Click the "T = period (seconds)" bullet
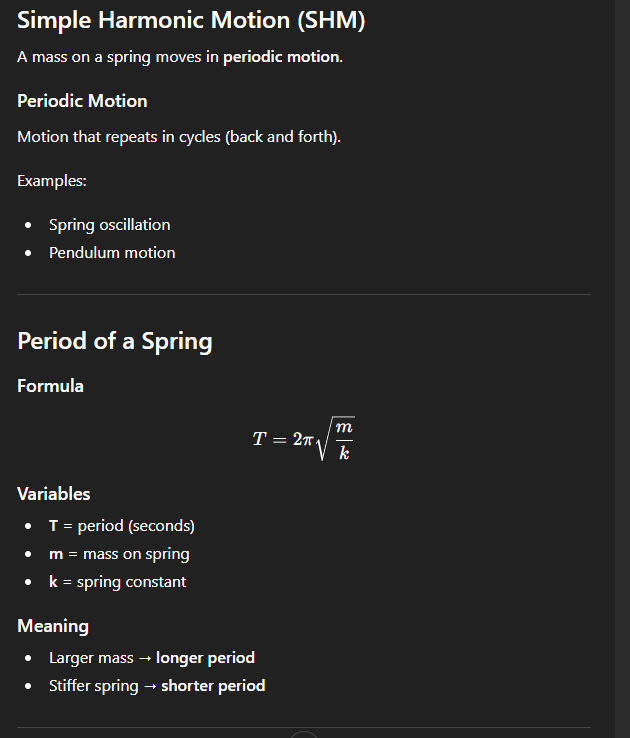 [x=122, y=526]
